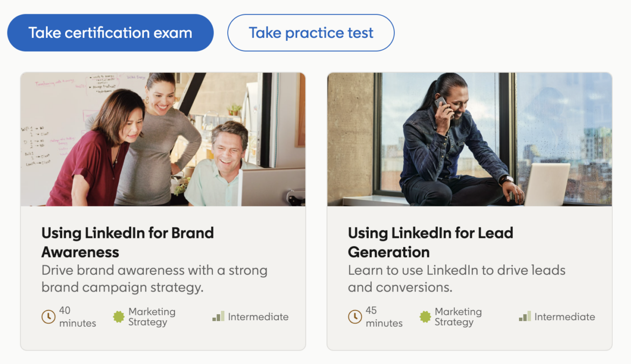Click the 40 minutes duration label
This screenshot has height=364, width=631.
pos(77,317)
